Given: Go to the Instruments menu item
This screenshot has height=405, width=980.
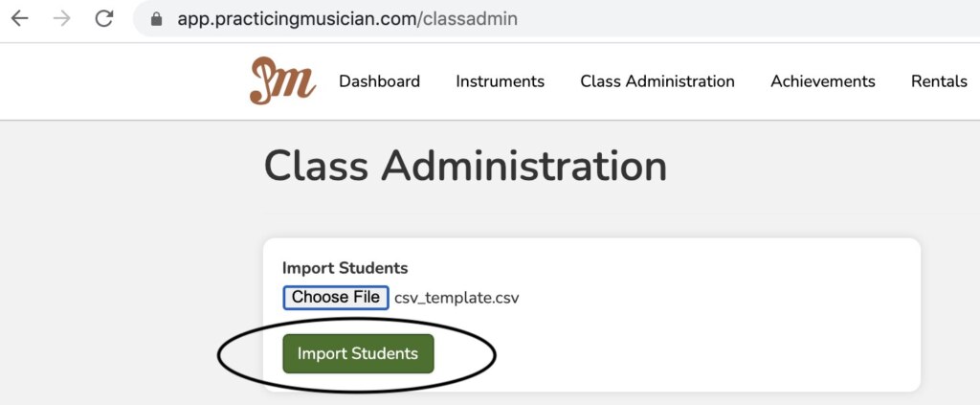Looking at the screenshot, I should pyautogui.click(x=500, y=81).
